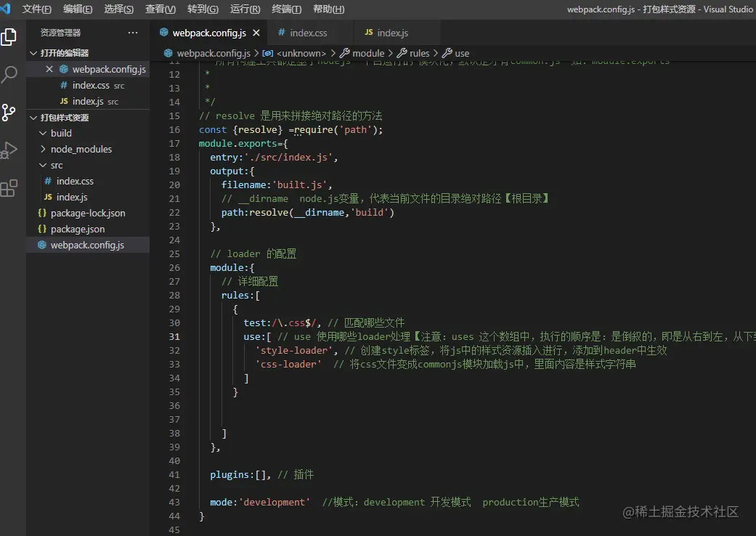Viewport: 756px width, 536px height.
Task: Select webpack.config.js in open editors list
Action: [x=88, y=70]
